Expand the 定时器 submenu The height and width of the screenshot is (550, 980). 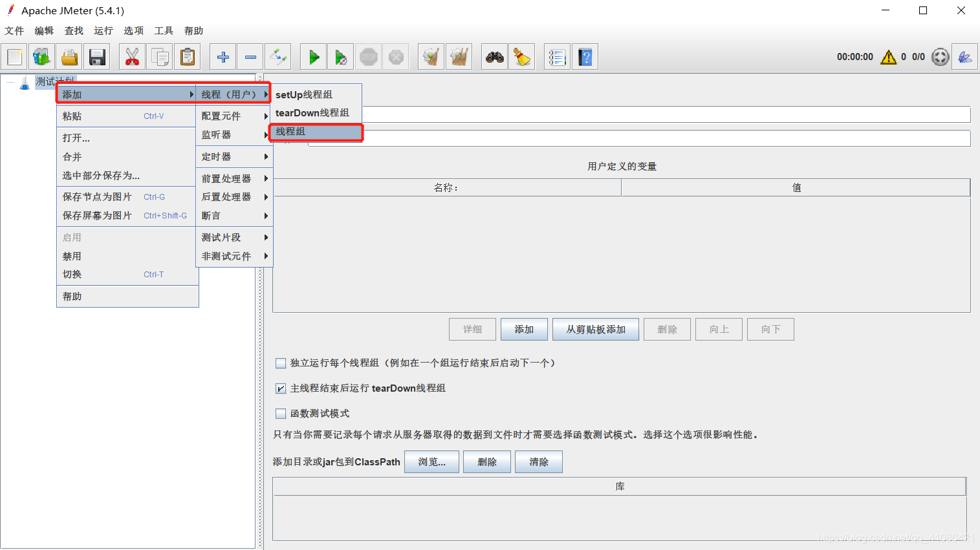coord(234,157)
